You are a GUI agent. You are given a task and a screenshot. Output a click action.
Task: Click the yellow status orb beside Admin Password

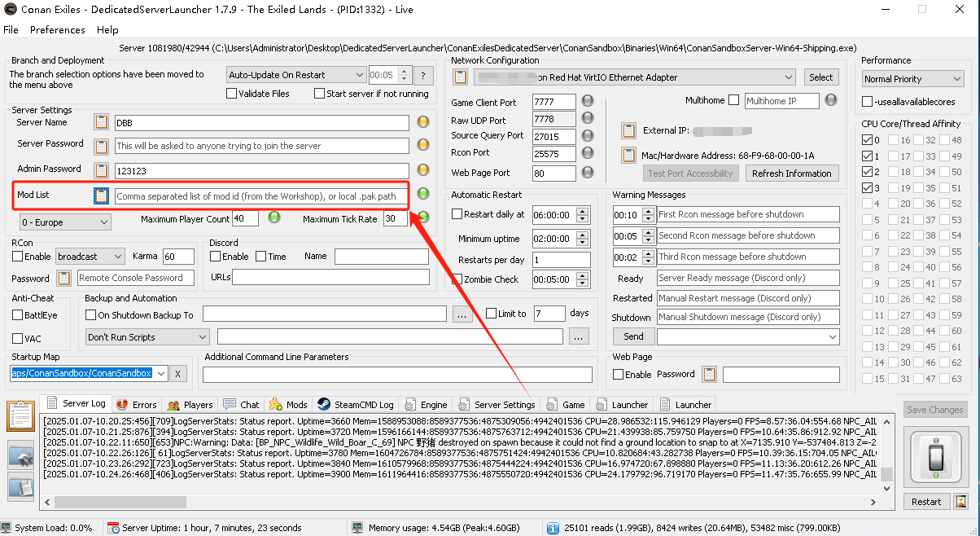[x=423, y=170]
